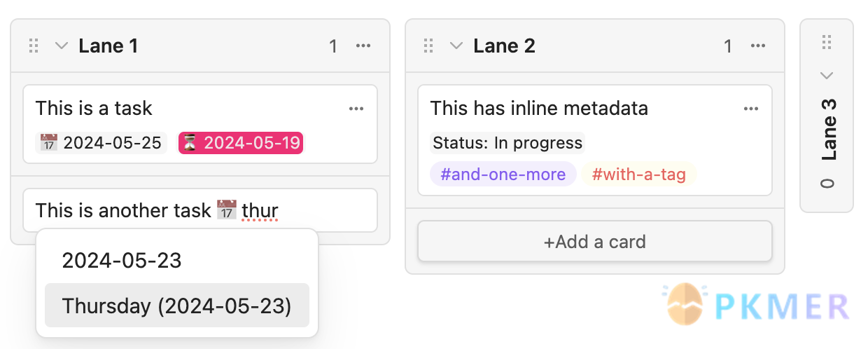868x349 pixels.
Task: Click the Lane 2 title
Action: 504,46
